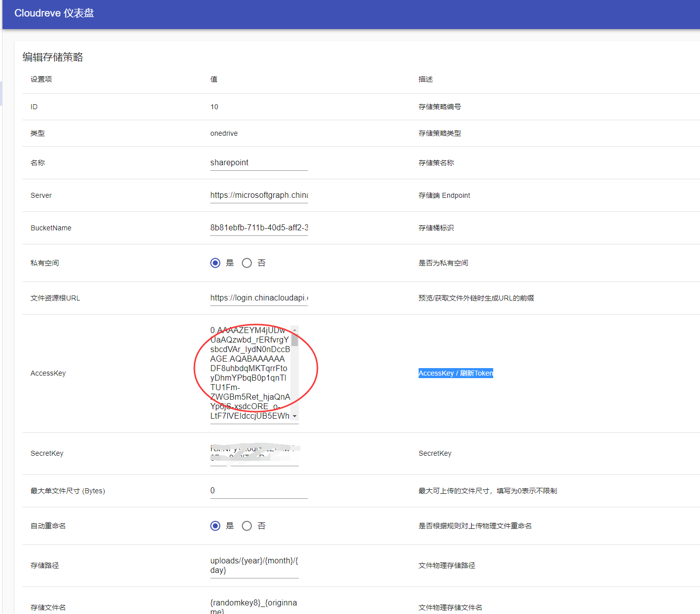
Task: Click the 编辑存储策略 heading
Action: [53, 57]
